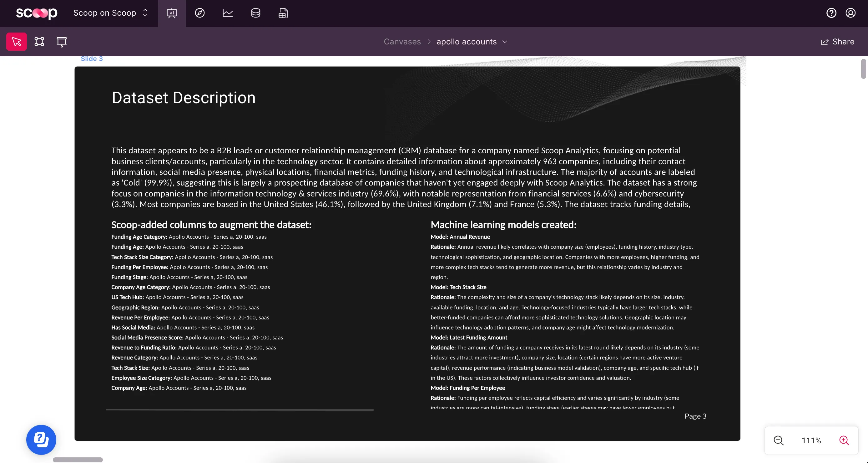Zoom in the canvas view
The image size is (868, 463).
point(844,440)
